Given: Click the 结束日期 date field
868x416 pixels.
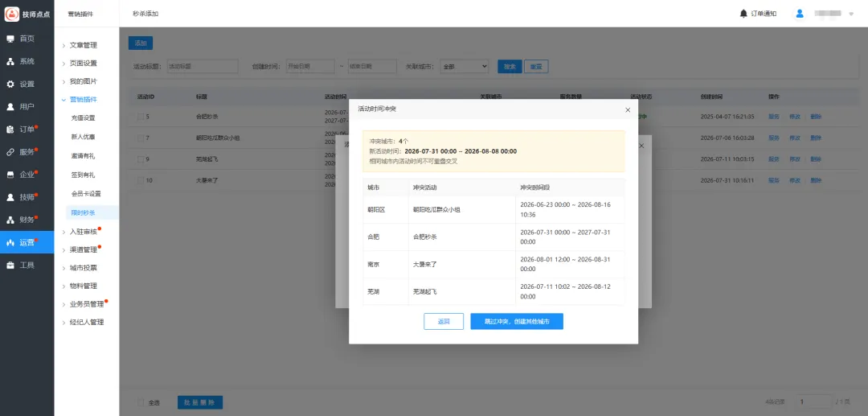Looking at the screenshot, I should click(372, 67).
